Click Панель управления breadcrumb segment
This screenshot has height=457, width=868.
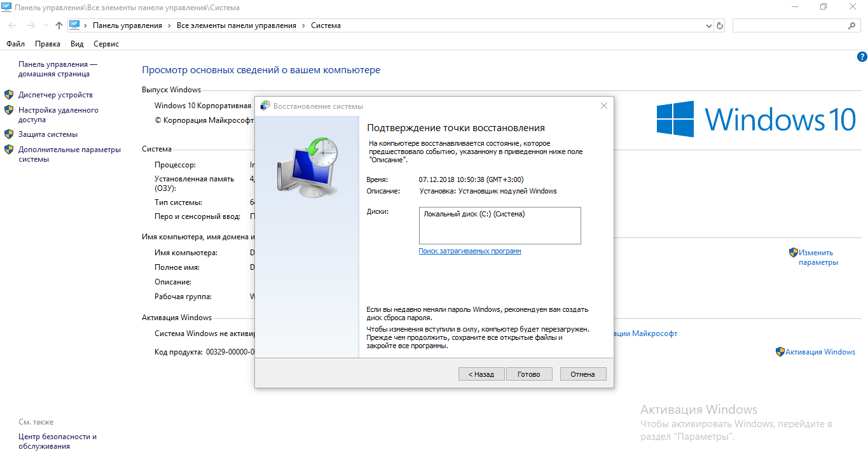pyautogui.click(x=127, y=25)
